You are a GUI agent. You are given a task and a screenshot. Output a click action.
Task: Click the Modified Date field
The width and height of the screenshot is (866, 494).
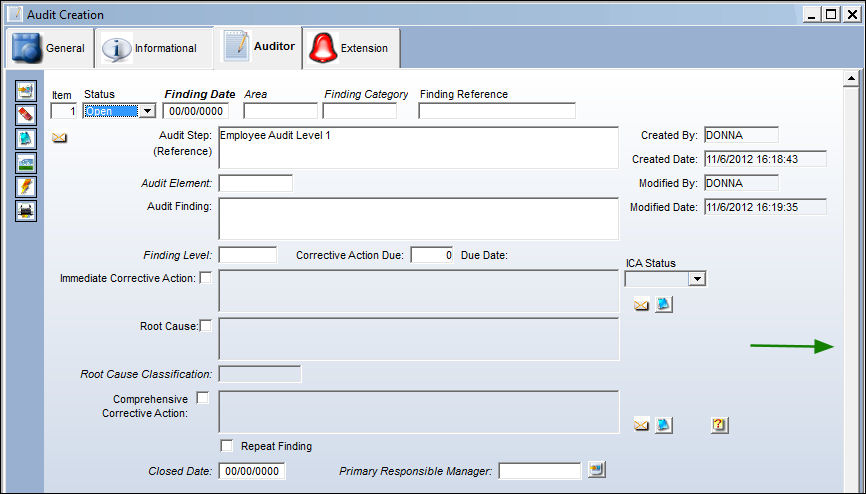click(765, 207)
